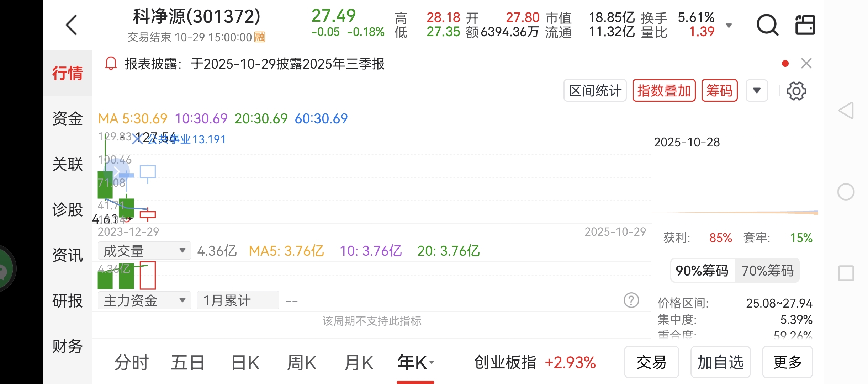868x384 pixels.
Task: Open dropdown arrow next to 筹码
Action: [757, 91]
